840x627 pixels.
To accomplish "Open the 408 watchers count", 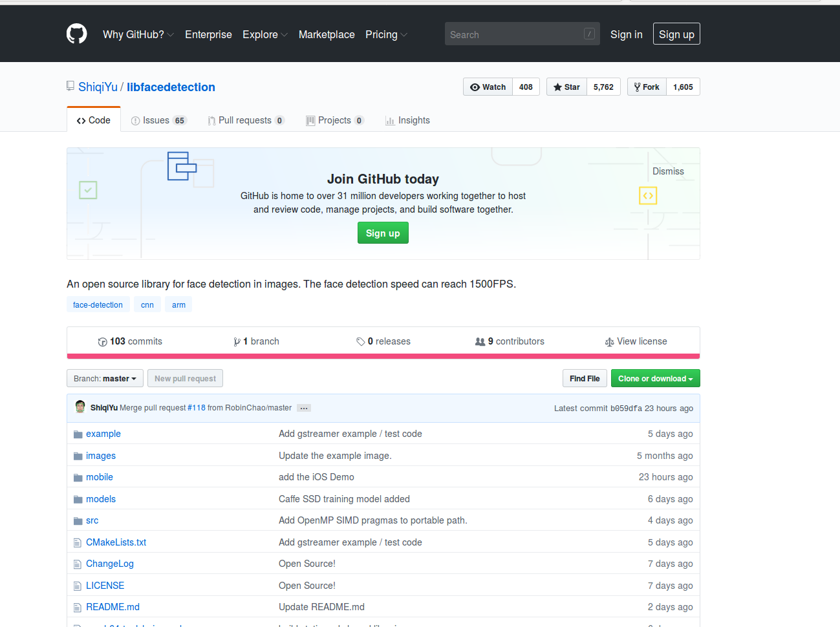I will point(526,87).
